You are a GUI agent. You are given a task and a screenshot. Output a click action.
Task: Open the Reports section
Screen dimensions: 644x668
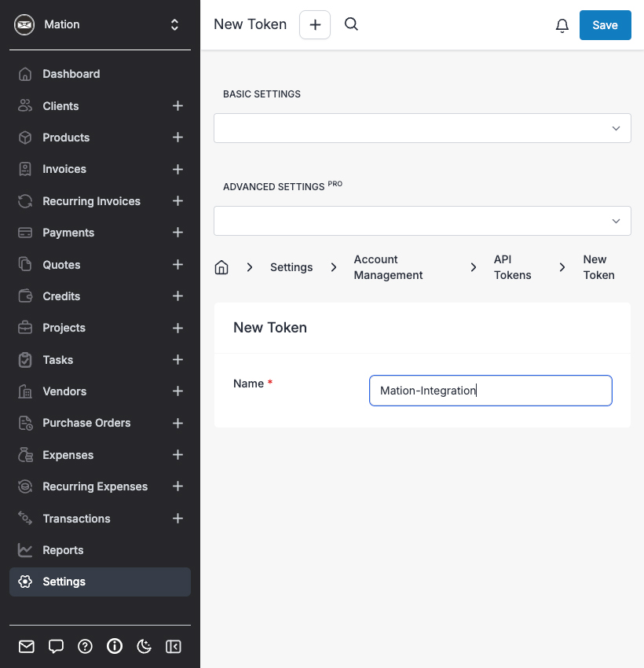coord(63,550)
